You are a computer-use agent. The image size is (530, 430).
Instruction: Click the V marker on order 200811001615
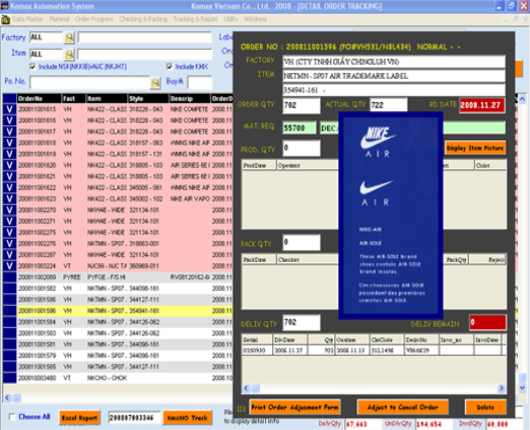[9, 109]
